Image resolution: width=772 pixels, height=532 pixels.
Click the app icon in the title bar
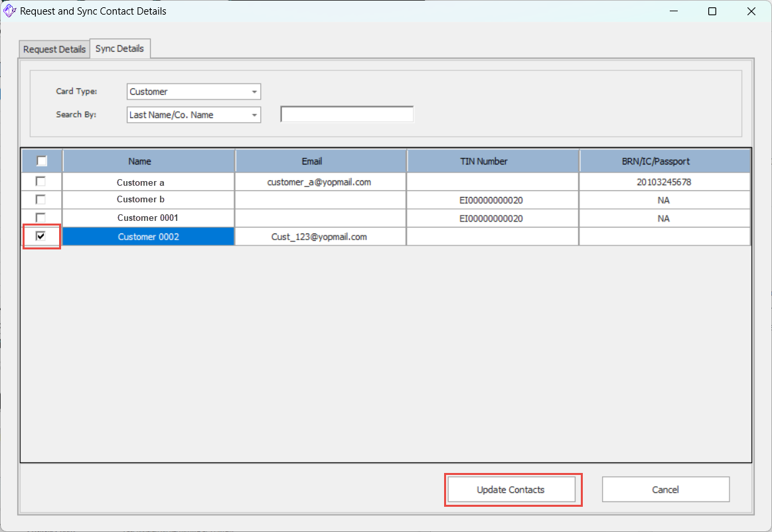click(x=10, y=11)
